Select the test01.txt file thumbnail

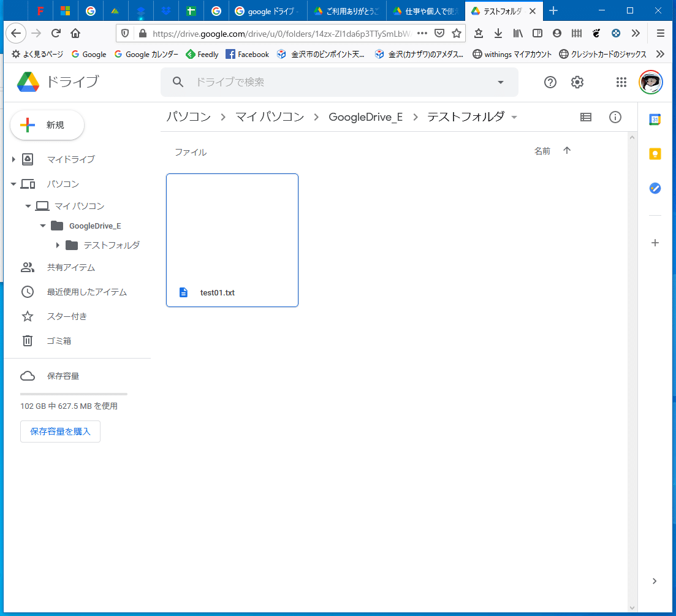[232, 240]
